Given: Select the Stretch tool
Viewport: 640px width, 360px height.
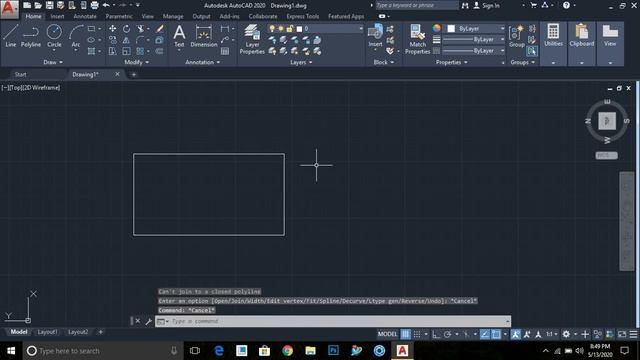Looking at the screenshot, I should [112, 51].
